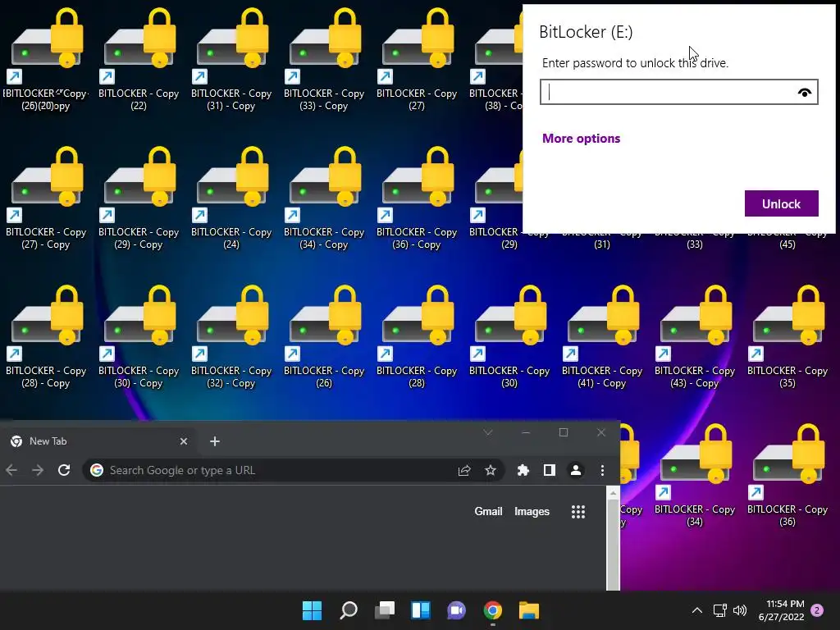
Task: Select BITLOCKER - Copy (28) - Copy shortcut
Action: [46, 336]
